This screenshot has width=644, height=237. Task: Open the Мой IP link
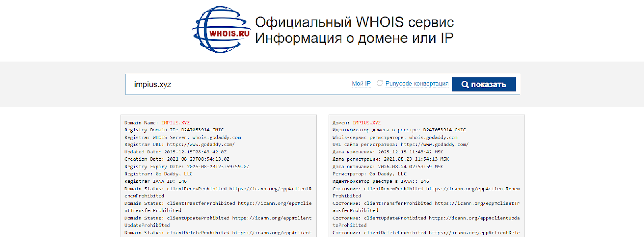[x=361, y=84]
